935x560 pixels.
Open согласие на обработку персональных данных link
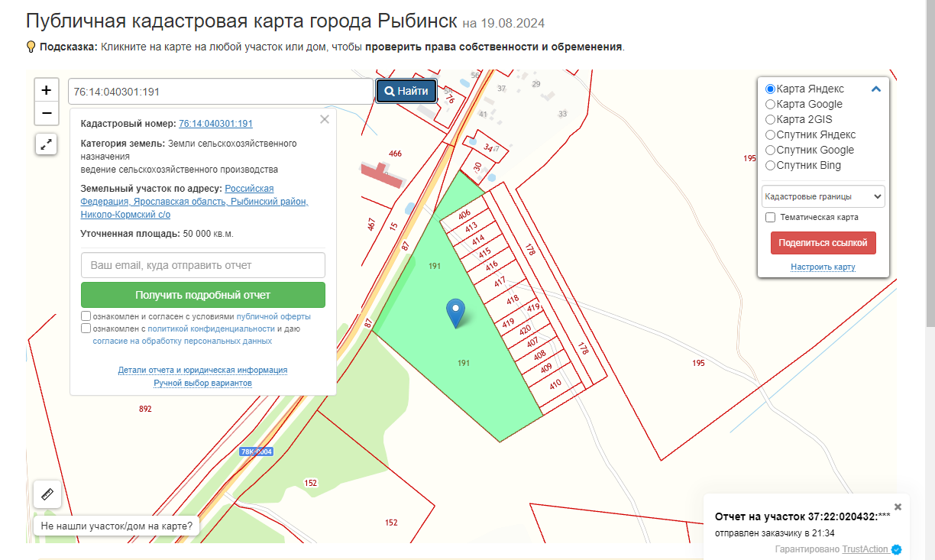tap(183, 341)
